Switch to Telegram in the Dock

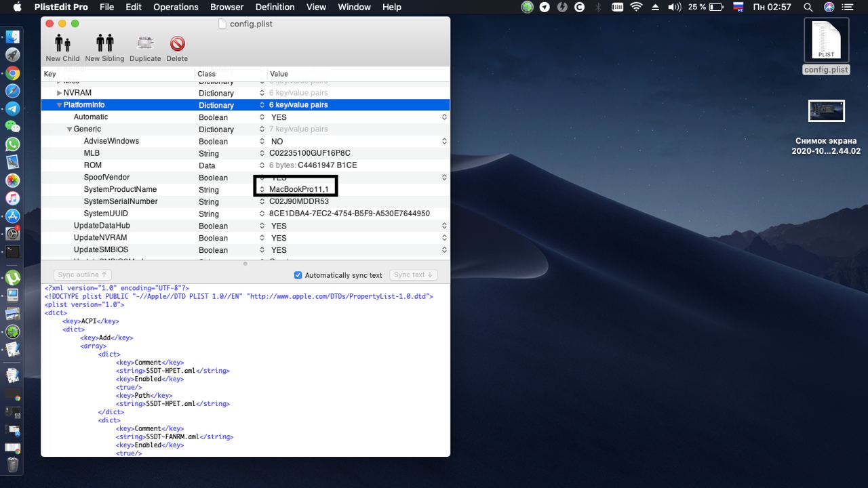12,108
